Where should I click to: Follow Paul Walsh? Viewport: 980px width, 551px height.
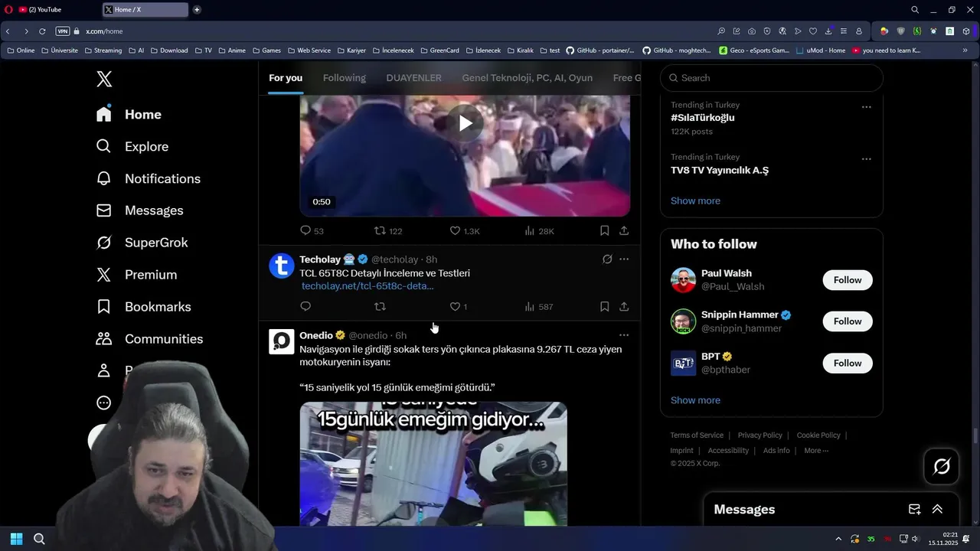click(848, 280)
